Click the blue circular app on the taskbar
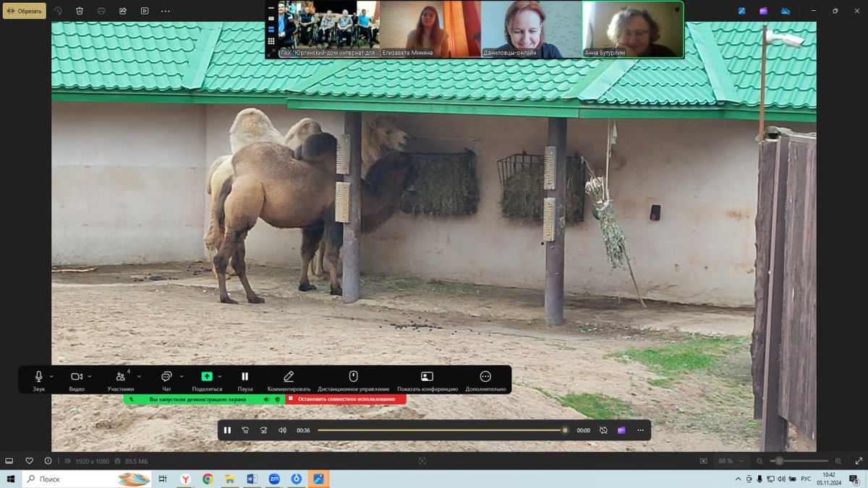Screen dimensions: 868x488 [x=297, y=479]
